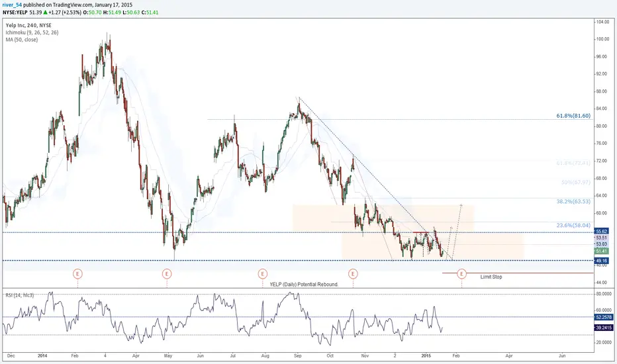Click the 'Limit Stop' annotation text

tap(491, 277)
